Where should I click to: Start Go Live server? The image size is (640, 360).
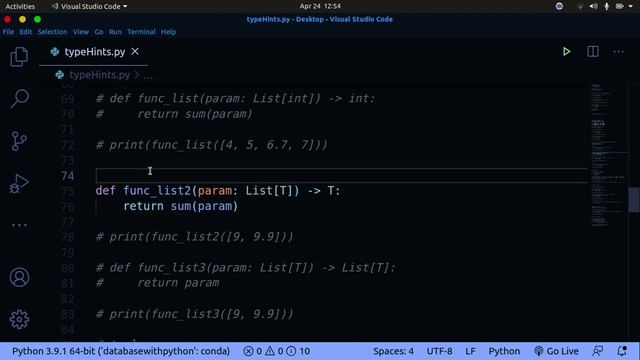556,351
